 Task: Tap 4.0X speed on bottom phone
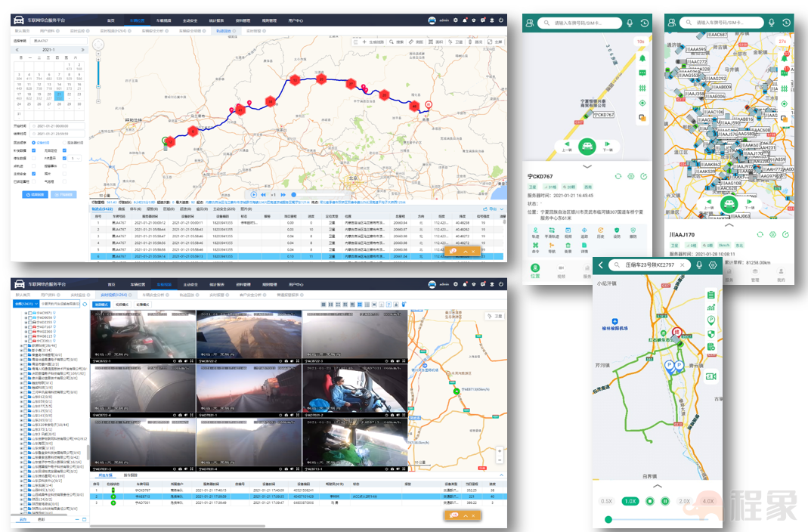point(708,500)
